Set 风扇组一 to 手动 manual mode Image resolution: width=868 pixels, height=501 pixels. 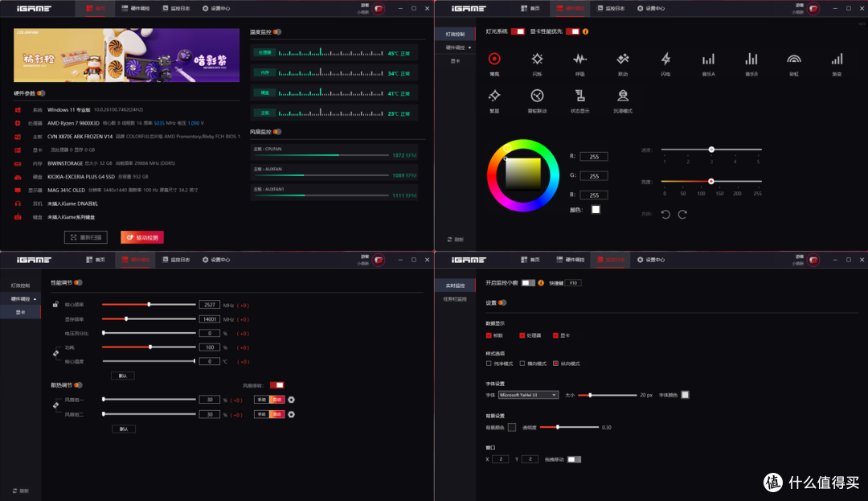tap(262, 400)
